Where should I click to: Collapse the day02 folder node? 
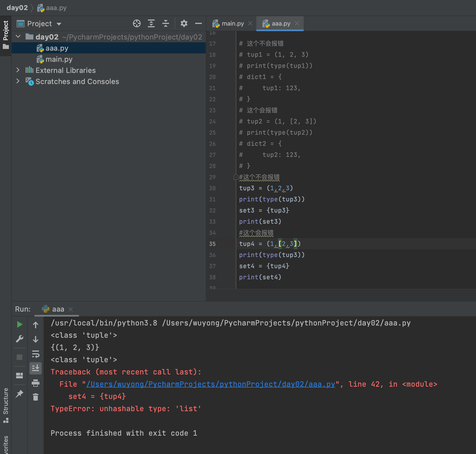[x=18, y=37]
